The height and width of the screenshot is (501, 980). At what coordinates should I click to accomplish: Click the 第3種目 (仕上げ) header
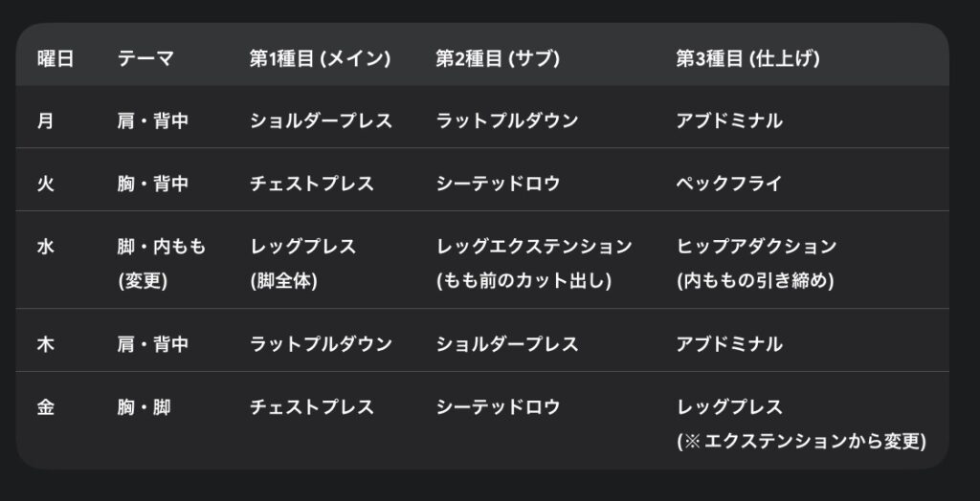[747, 58]
